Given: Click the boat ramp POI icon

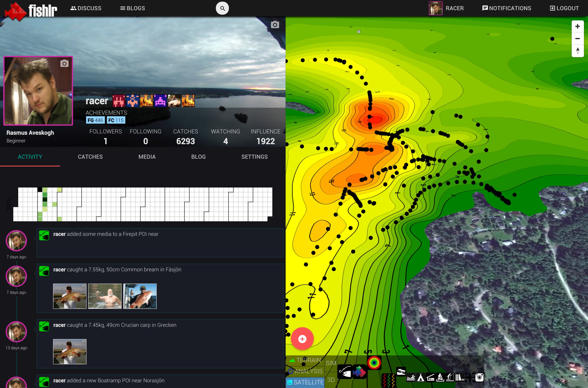Looking at the screenshot, I should [x=401, y=372].
